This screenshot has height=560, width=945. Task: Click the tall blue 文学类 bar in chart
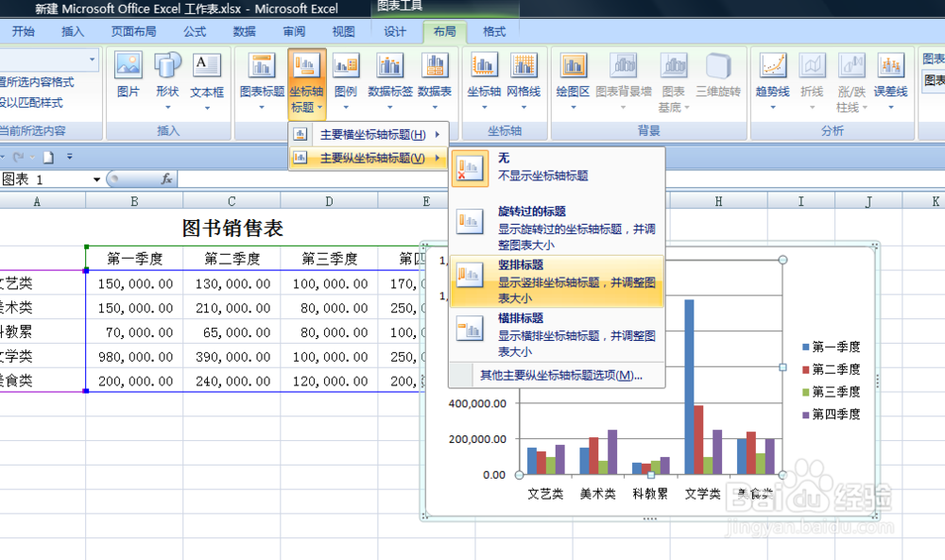(689, 386)
